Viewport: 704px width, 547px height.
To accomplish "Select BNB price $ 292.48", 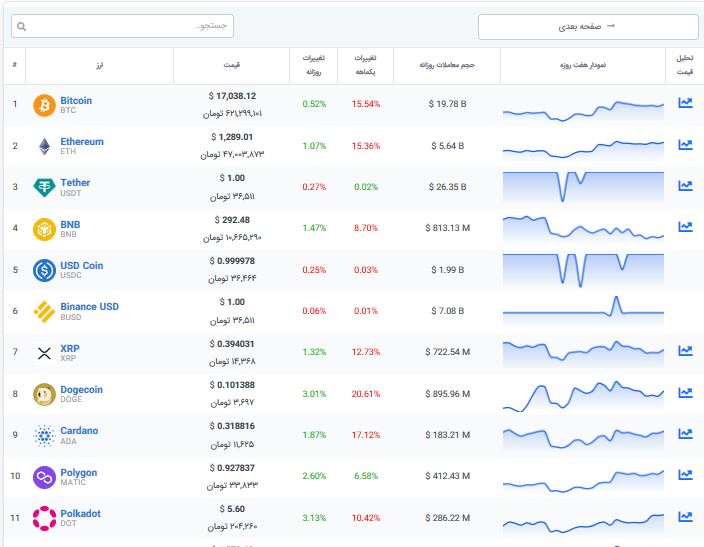I will (x=232, y=220).
